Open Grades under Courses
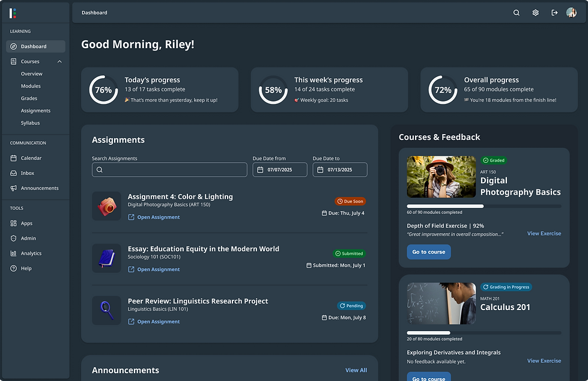This screenshot has width=588, height=381. (x=29, y=99)
